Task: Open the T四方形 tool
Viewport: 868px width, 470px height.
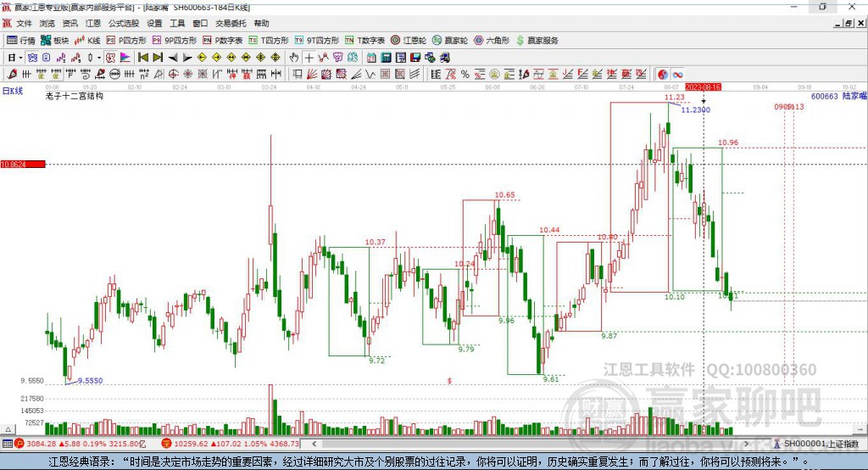Action: pyautogui.click(x=269, y=41)
